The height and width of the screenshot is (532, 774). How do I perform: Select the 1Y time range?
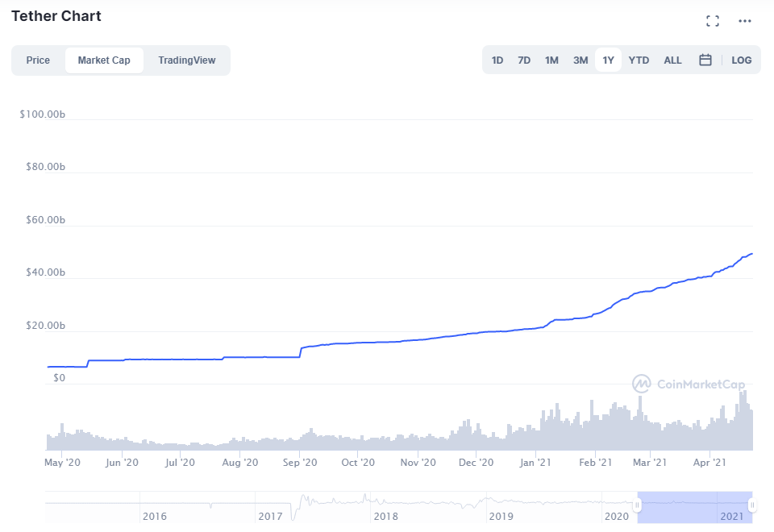(608, 60)
